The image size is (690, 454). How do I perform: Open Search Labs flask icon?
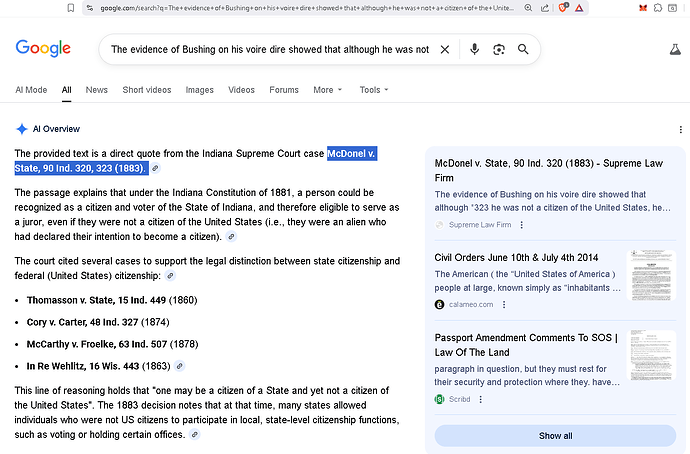coord(675,49)
